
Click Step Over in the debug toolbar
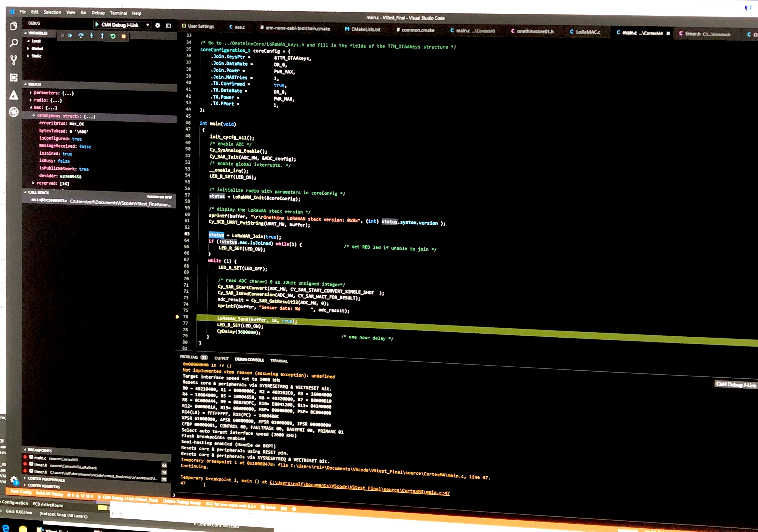81,36
